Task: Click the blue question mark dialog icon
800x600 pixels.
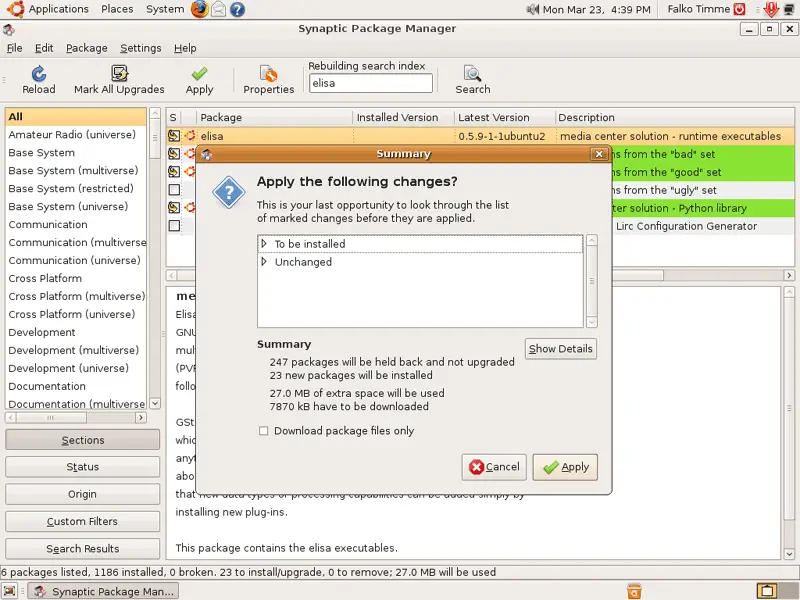Action: coord(229,192)
